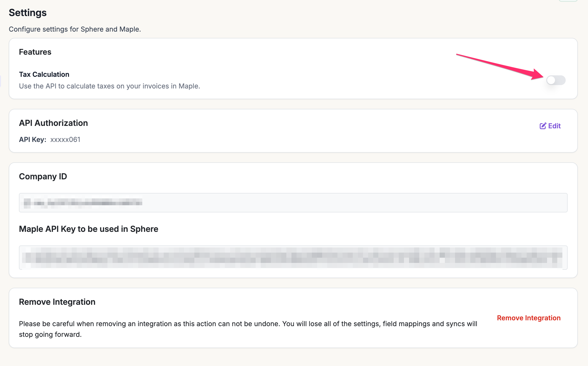Click the Edit link in API Authorization
This screenshot has width=588, height=366.
click(554, 126)
